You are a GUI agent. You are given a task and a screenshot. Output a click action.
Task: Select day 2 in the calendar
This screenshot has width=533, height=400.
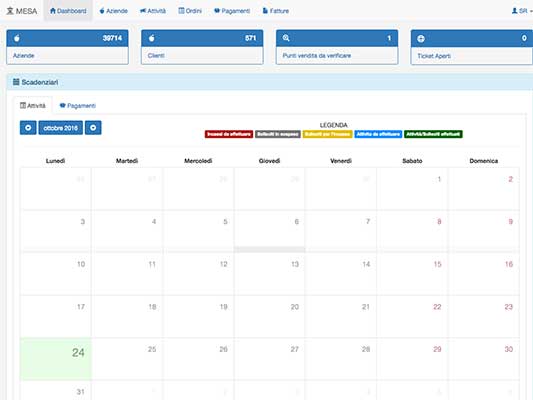point(511,179)
